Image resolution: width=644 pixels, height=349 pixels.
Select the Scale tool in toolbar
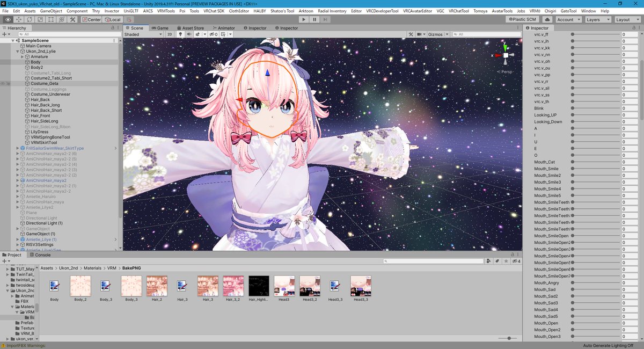pyautogui.click(x=40, y=19)
